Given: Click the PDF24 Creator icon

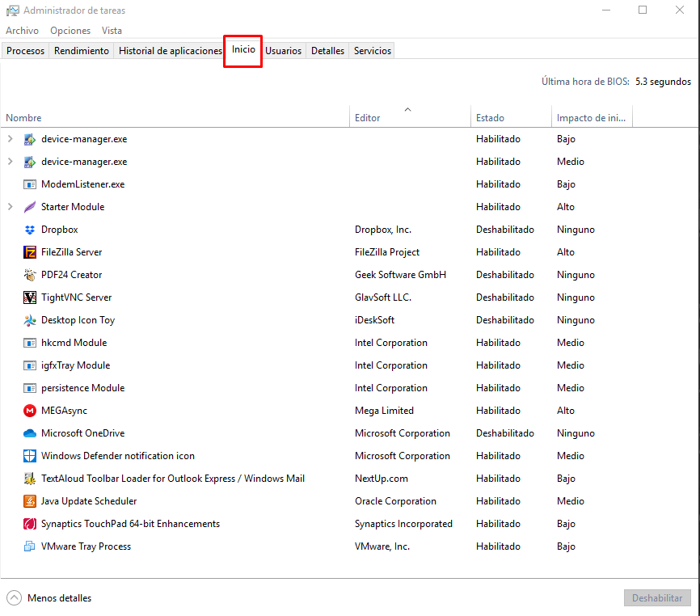Looking at the screenshot, I should pos(29,275).
